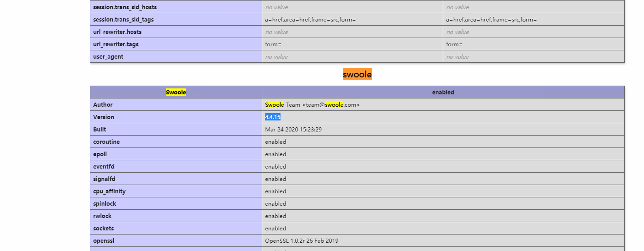The image size is (644, 251).
Task: Click the OpenSSL 1.0.2r 26 Feb 2019 value
Action: [x=302, y=240]
